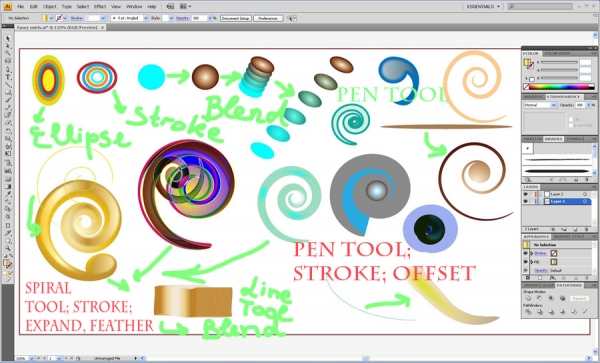Hide Layer 2 with its eye icon

pyautogui.click(x=525, y=194)
